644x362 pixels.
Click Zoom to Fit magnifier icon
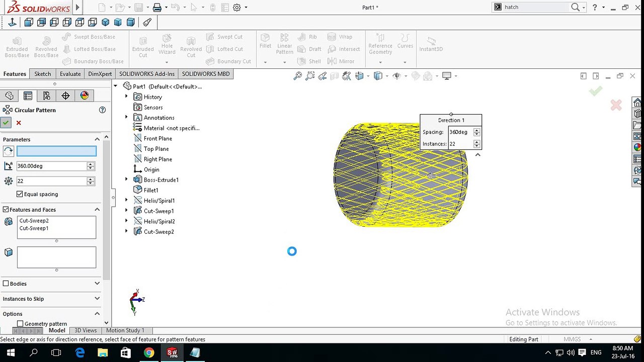[298, 76]
